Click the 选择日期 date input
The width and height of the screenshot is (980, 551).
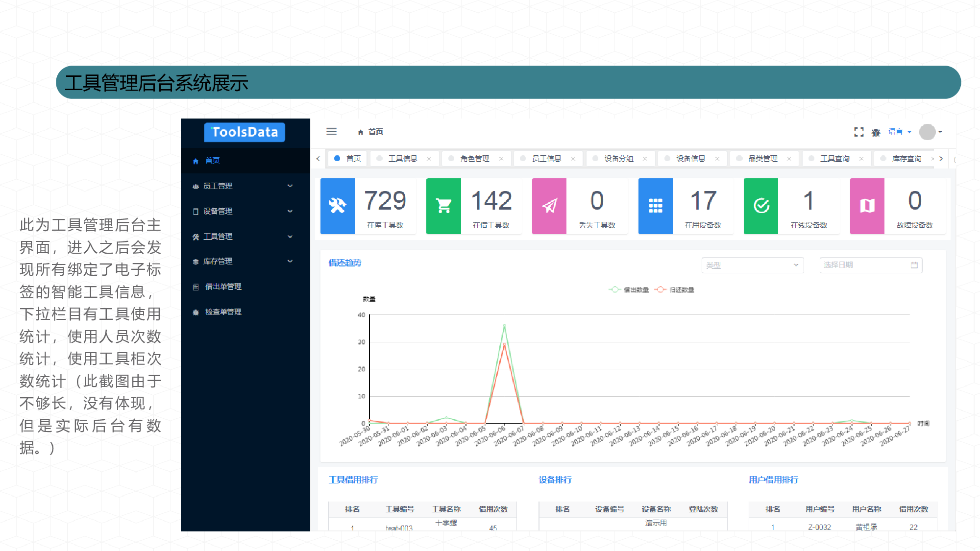click(871, 265)
